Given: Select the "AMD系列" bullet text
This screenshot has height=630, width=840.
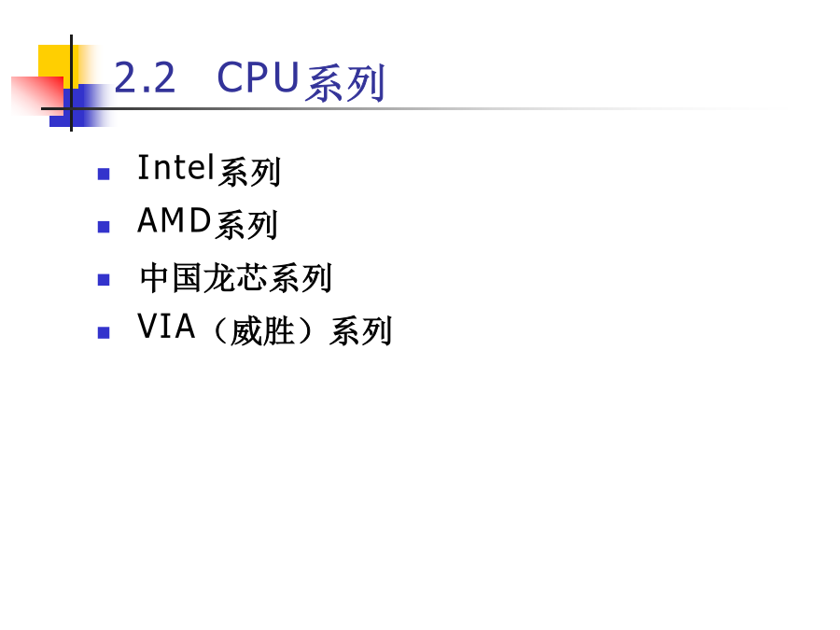Looking at the screenshot, I should pos(207,223).
